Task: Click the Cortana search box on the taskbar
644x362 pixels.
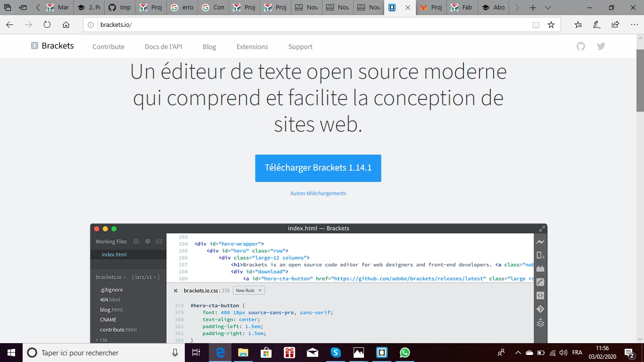Action: (x=104, y=353)
